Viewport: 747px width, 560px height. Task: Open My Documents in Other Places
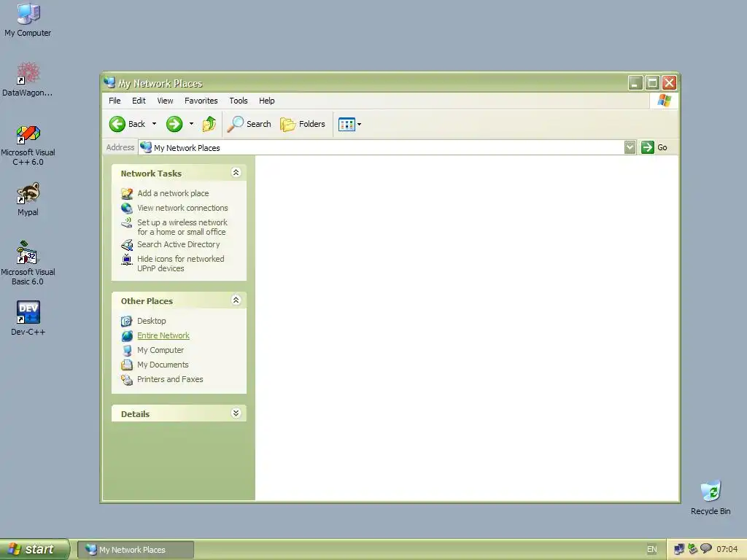click(x=163, y=365)
